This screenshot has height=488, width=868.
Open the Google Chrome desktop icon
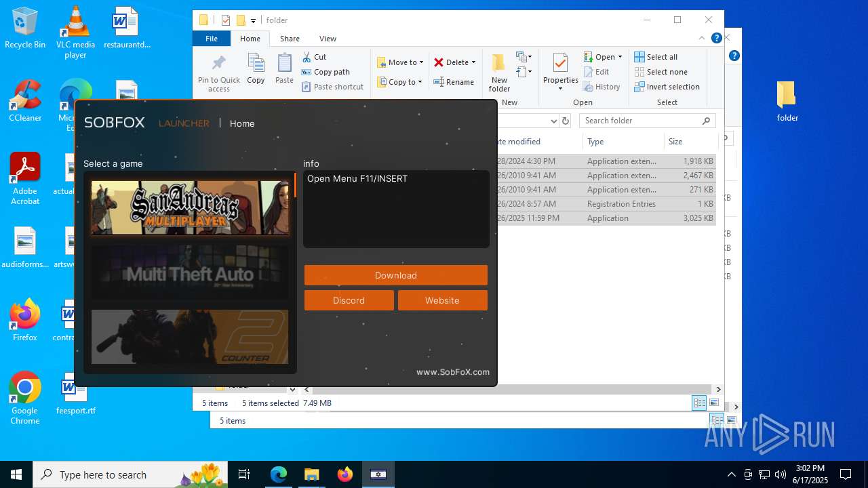click(25, 398)
